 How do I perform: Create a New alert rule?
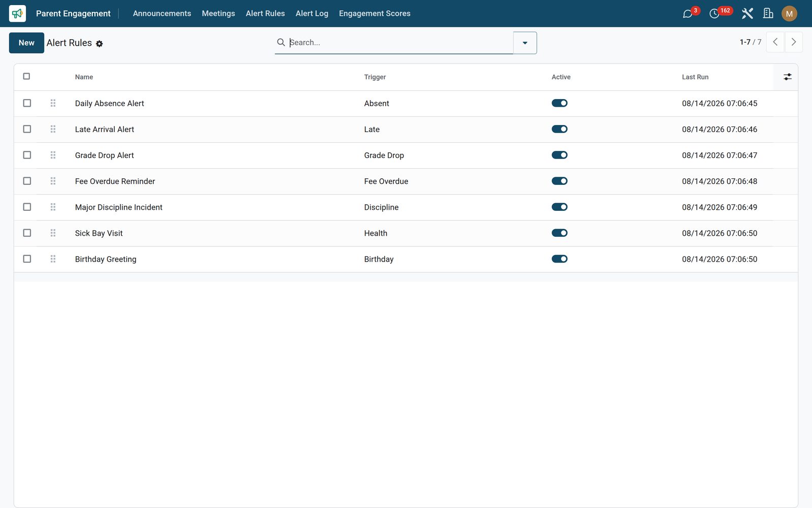26,43
